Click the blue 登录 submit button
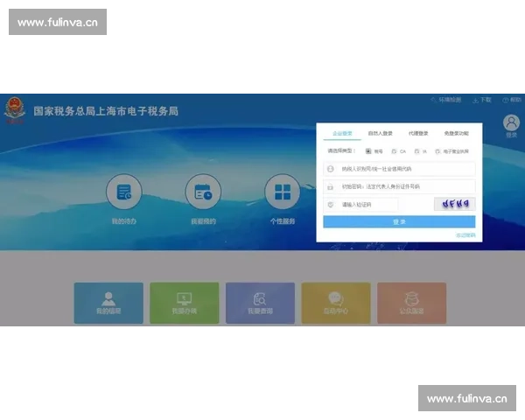This screenshot has width=525, height=420. coord(399,221)
